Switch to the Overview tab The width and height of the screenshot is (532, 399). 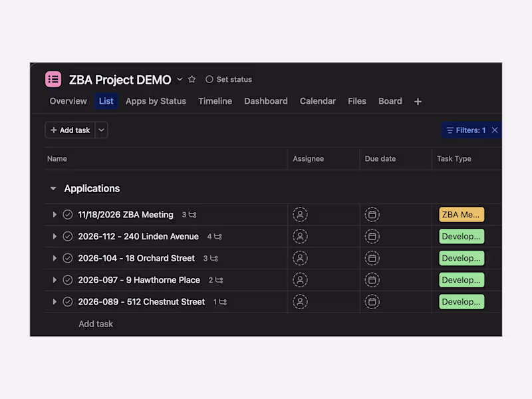coord(68,101)
